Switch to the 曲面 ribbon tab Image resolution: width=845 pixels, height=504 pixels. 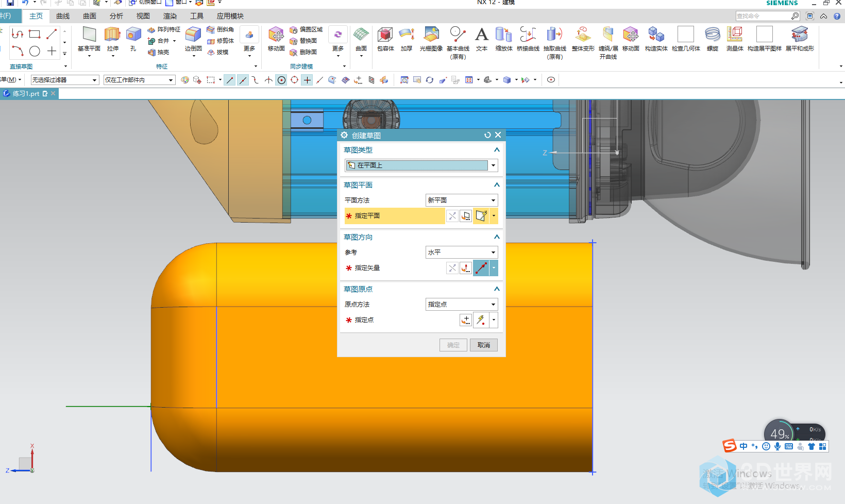click(x=90, y=16)
